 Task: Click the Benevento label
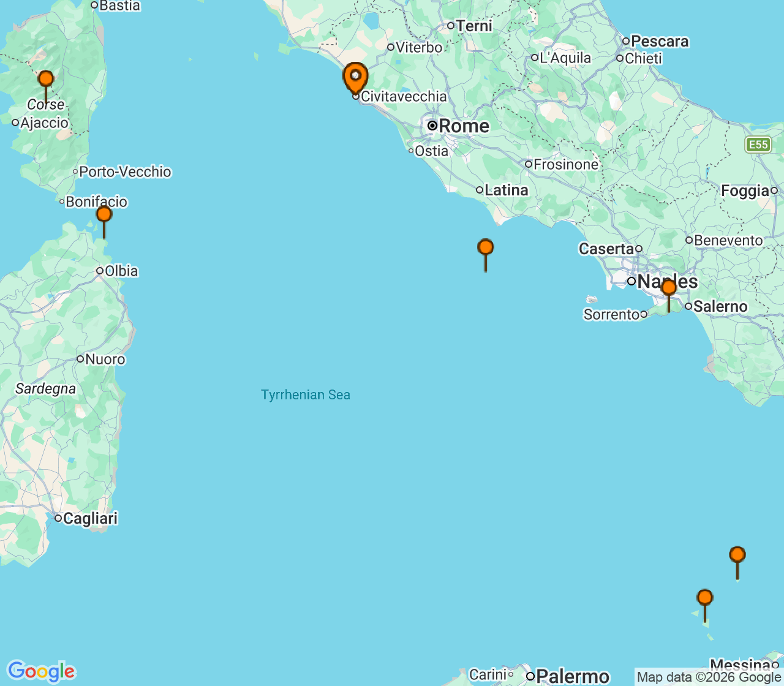(729, 240)
